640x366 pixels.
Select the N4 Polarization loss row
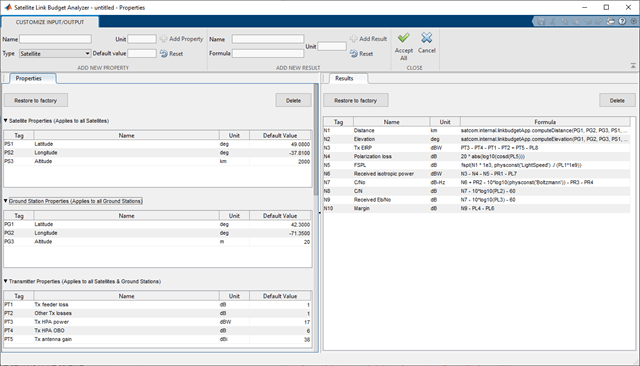coord(476,156)
